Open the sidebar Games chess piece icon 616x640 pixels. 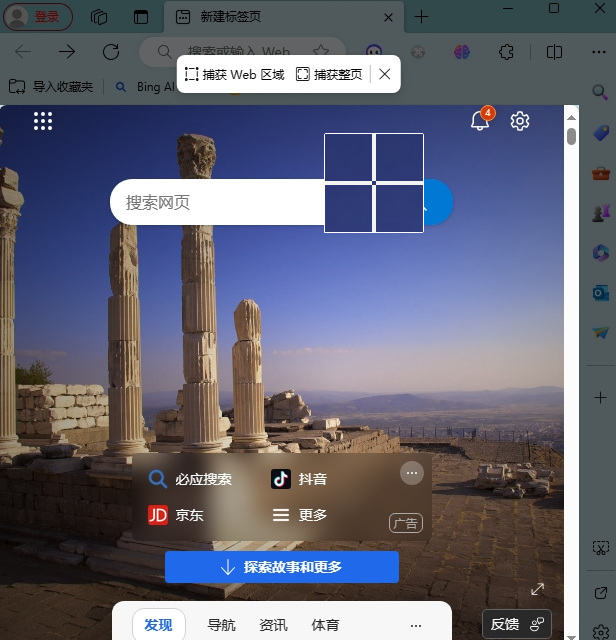(601, 213)
